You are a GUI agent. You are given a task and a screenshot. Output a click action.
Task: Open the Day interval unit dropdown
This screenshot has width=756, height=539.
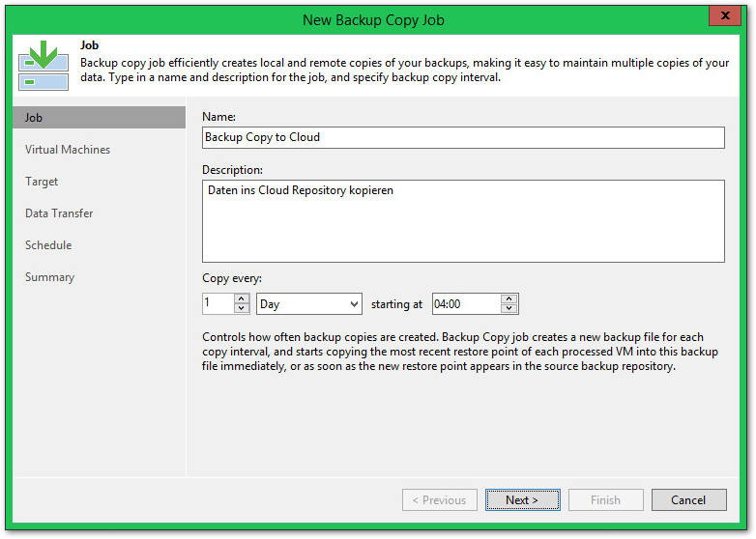(308, 304)
